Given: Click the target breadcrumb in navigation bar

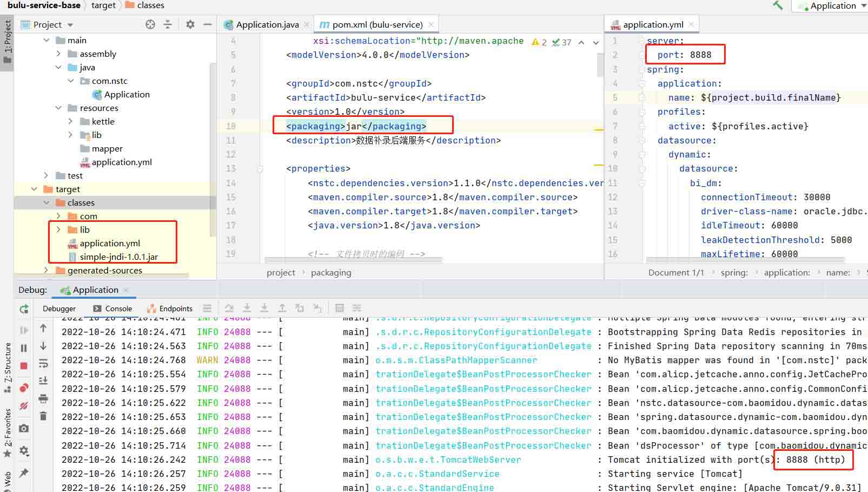Looking at the screenshot, I should [103, 5].
